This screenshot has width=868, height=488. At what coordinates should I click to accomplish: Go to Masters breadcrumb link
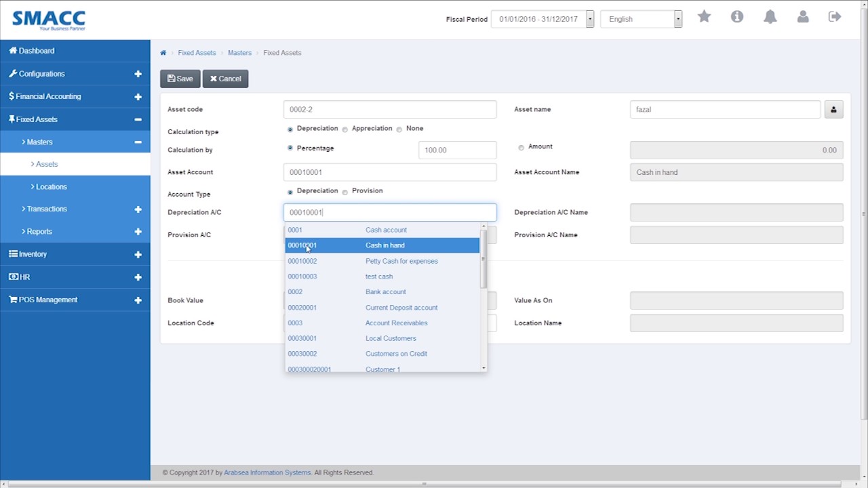tap(239, 53)
